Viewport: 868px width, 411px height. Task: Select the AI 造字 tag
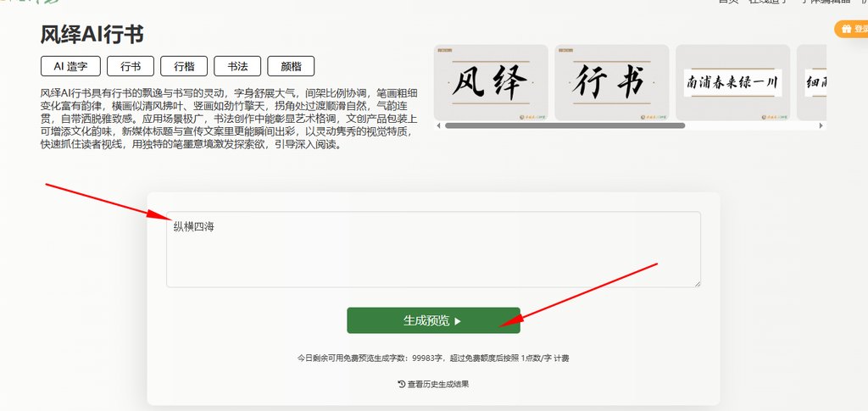click(x=70, y=66)
